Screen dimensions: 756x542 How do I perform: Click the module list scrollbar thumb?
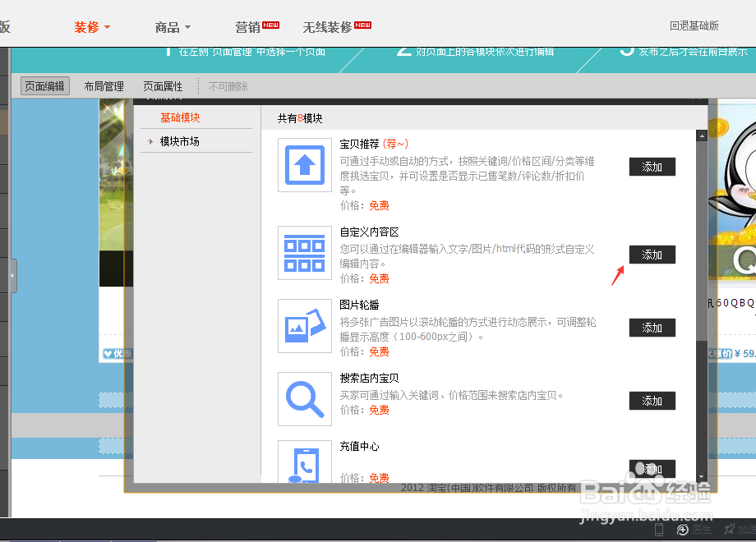click(702, 241)
